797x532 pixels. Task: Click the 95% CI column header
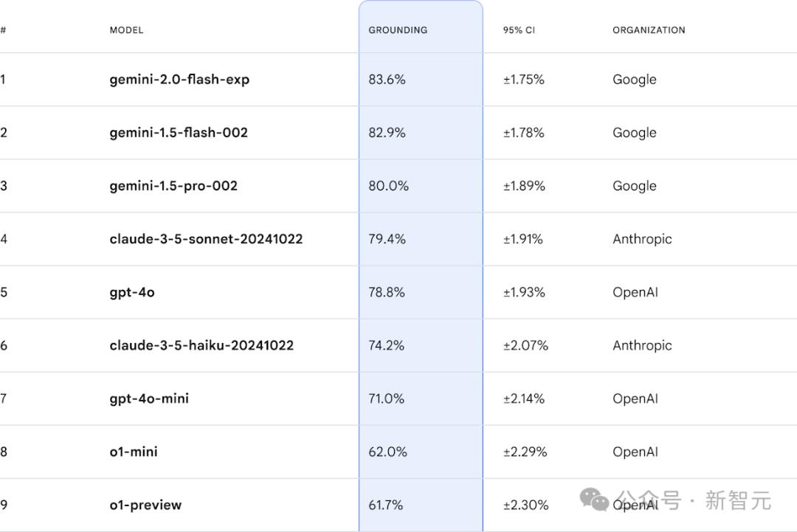click(x=519, y=30)
